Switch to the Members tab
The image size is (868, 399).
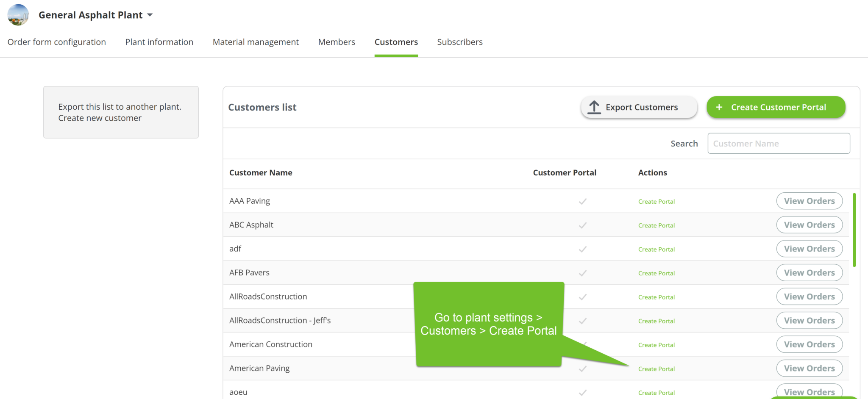(337, 42)
